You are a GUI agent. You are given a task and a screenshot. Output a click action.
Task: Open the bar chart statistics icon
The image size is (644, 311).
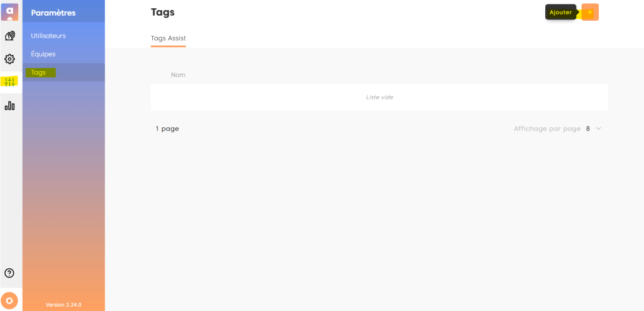click(9, 106)
